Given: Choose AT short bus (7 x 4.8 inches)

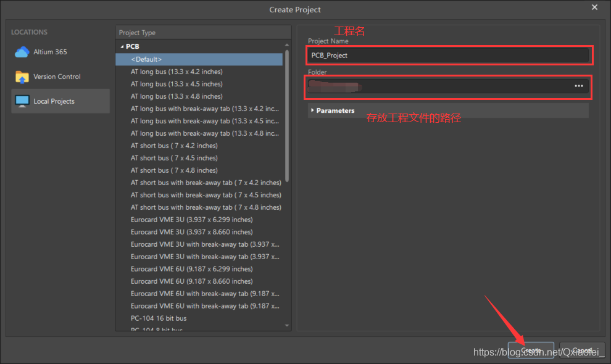Looking at the screenshot, I should coord(174,170).
